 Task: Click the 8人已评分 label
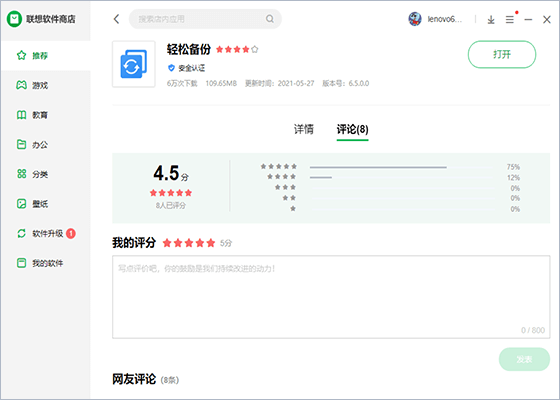[x=171, y=205]
